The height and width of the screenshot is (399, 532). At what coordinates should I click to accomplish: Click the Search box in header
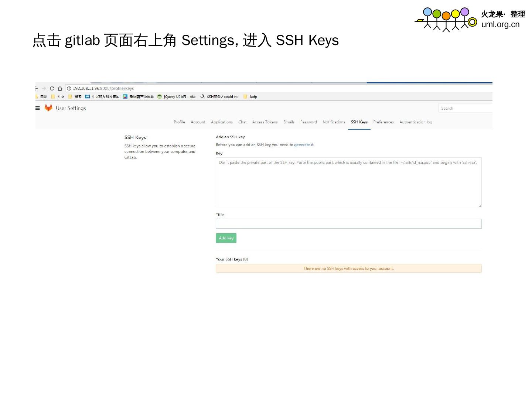coord(465,108)
